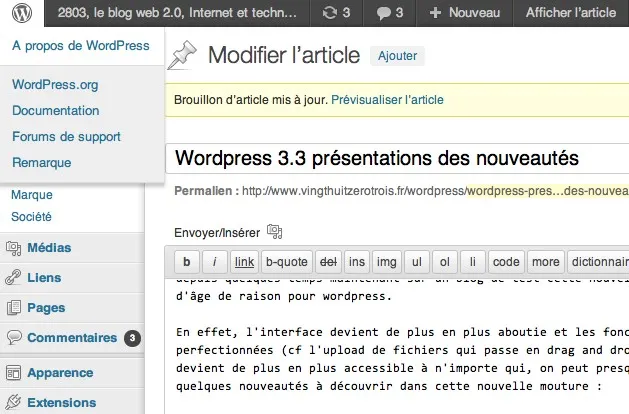Select A propos de WordPress
This screenshot has width=629, height=414.
(x=81, y=46)
